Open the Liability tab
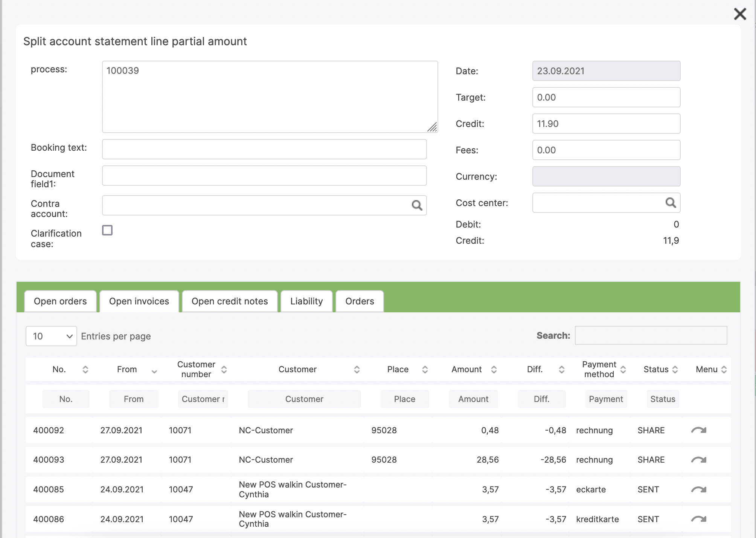This screenshot has height=538, width=756. point(306,301)
